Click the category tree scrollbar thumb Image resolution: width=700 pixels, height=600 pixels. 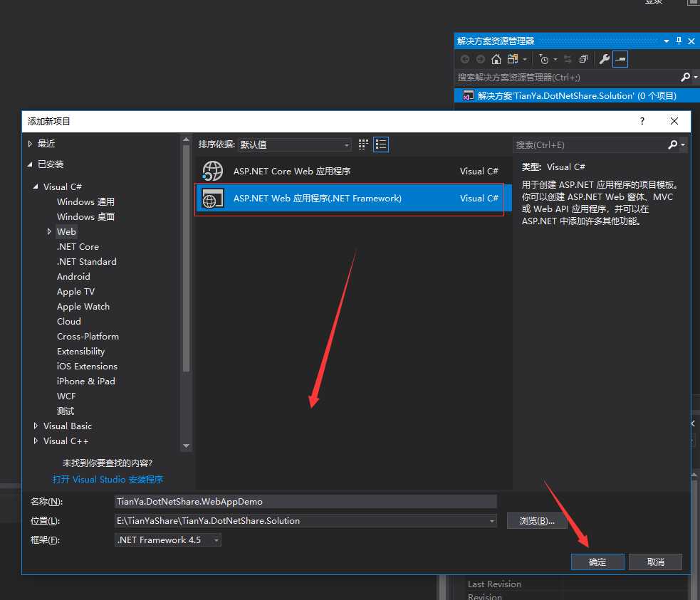click(x=186, y=258)
